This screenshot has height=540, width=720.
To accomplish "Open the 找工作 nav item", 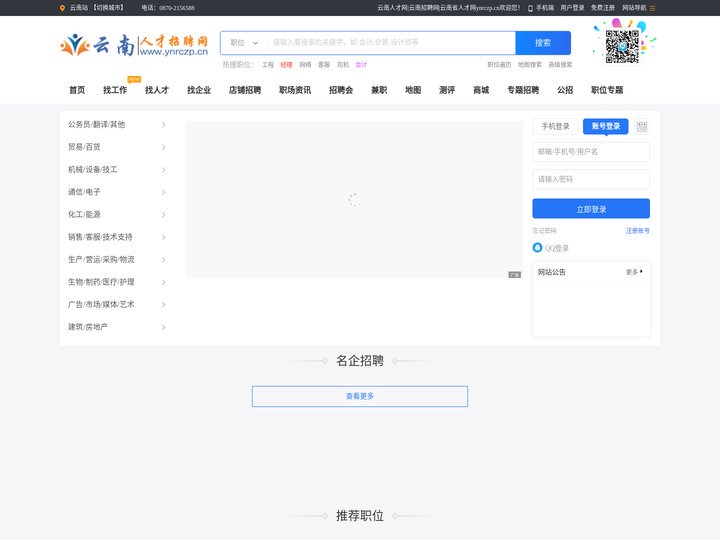I will click(x=115, y=90).
